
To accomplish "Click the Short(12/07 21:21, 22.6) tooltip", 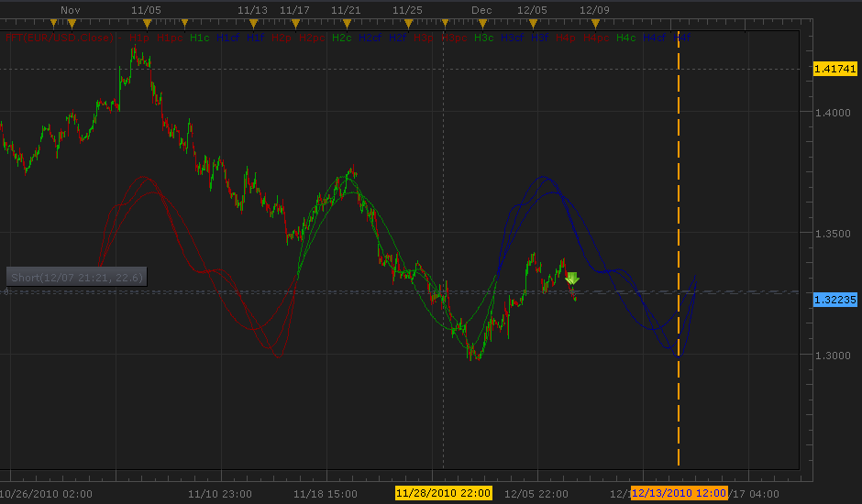I will pyautogui.click(x=76, y=277).
